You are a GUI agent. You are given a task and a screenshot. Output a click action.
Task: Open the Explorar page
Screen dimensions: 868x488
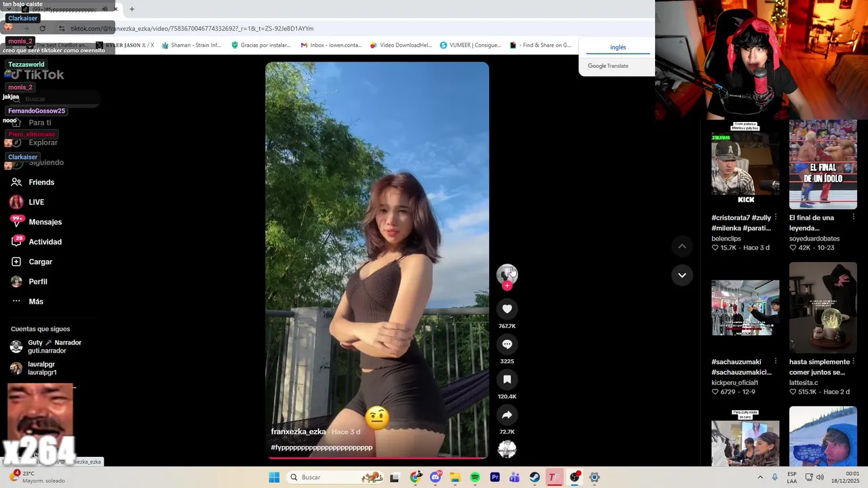point(34,142)
